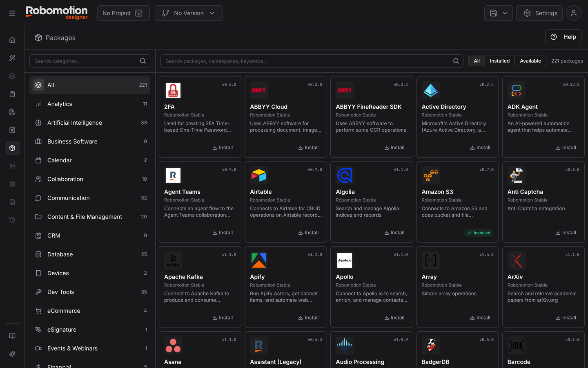Open the Assistant (Legacy) package title
The width and height of the screenshot is (588, 368).
(276, 362)
